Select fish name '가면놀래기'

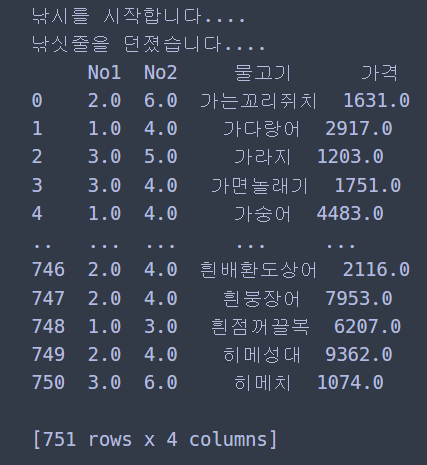(260, 185)
